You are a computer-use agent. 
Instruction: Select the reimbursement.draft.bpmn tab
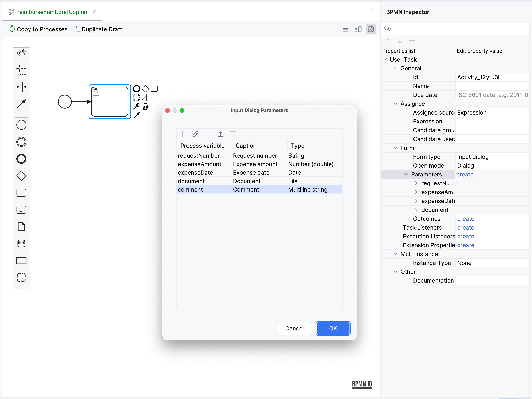[x=52, y=12]
